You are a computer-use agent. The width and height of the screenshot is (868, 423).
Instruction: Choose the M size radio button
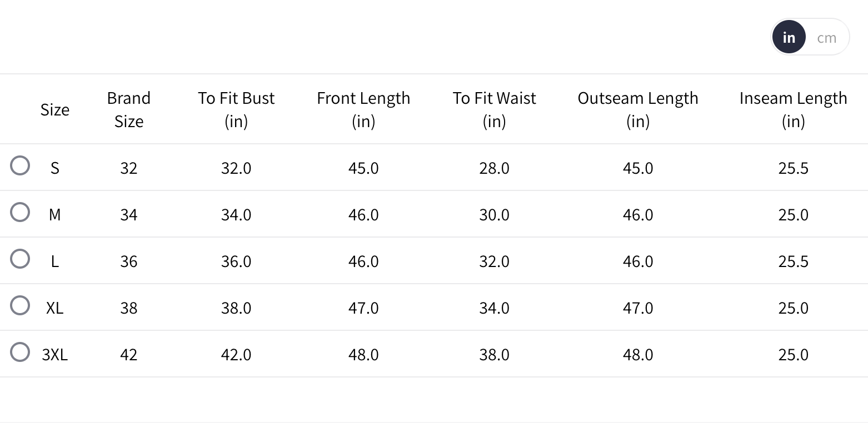[x=20, y=212]
